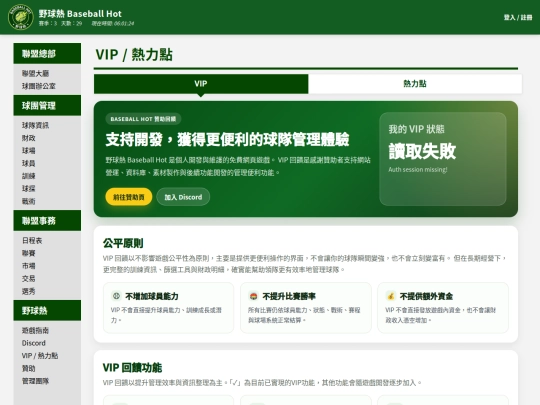Open 市場 in the sidebar
Image resolution: width=540 pixels, height=405 pixels.
coord(29,266)
